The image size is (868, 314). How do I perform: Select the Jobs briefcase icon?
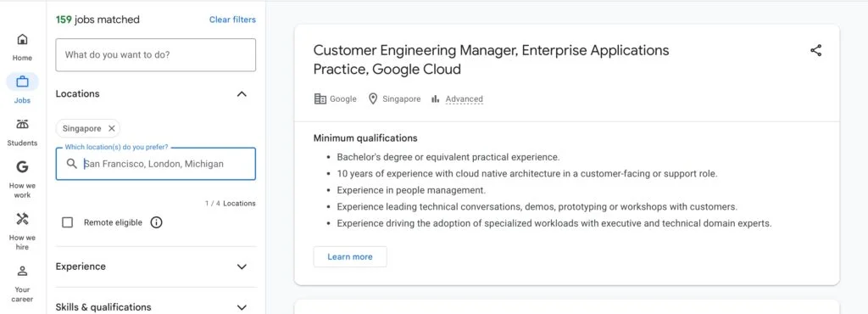coord(22,82)
